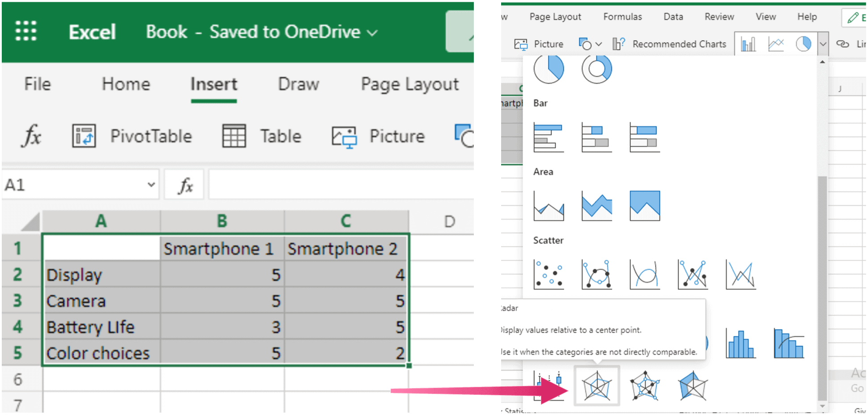Select the Pareto chart
This screenshot has height=415, width=868.
coord(789,343)
